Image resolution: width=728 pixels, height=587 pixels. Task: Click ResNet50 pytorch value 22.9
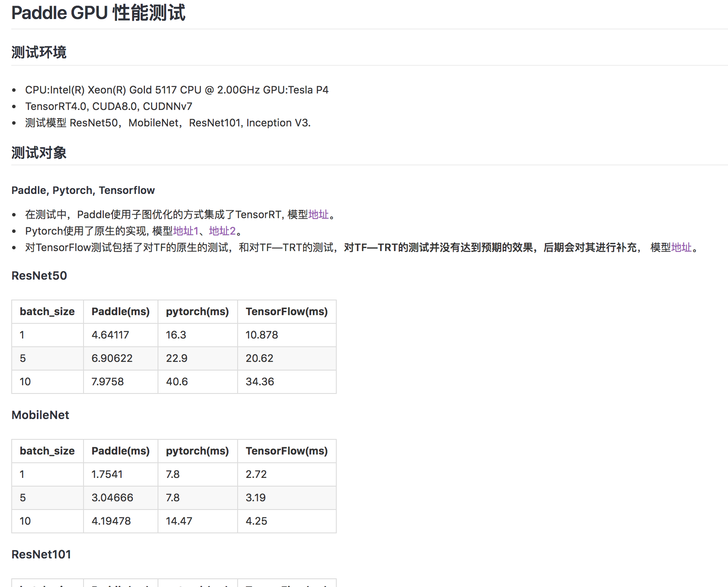pos(177,358)
